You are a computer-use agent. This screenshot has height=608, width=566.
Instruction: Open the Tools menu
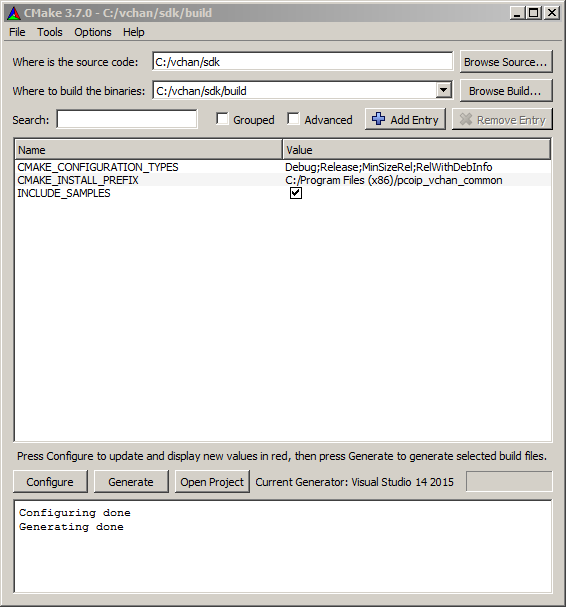click(50, 32)
